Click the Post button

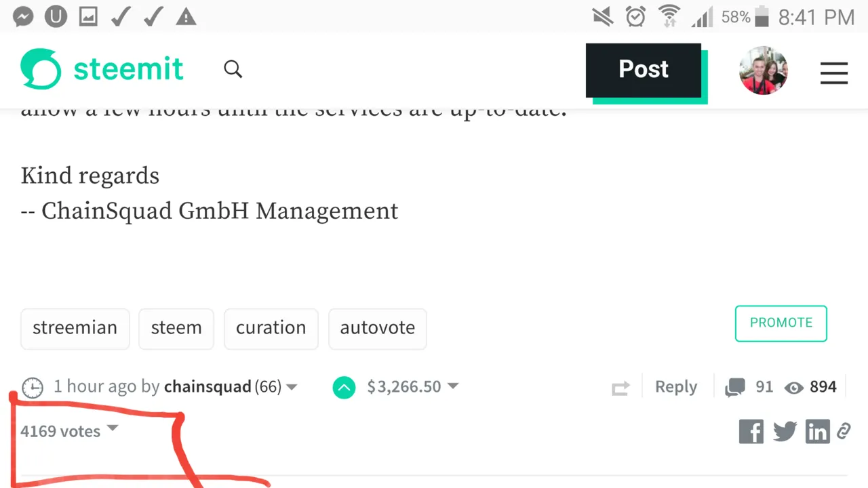pyautogui.click(x=644, y=70)
